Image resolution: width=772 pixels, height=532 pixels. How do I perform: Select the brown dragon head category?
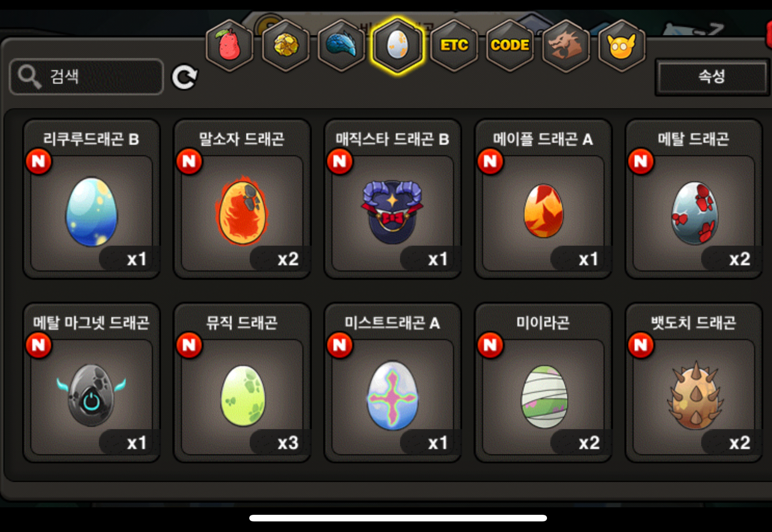(x=566, y=45)
